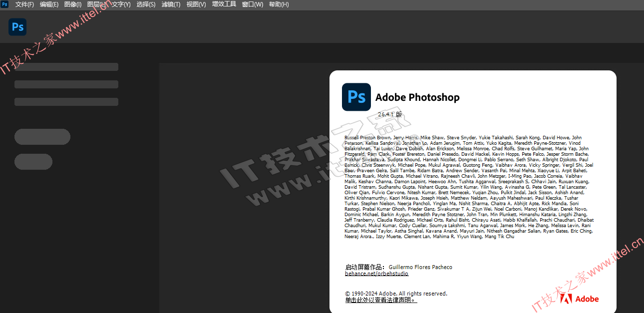The image size is (644, 313).
Task: Click the red Adobe logo in splash dialog
Action: (x=579, y=299)
